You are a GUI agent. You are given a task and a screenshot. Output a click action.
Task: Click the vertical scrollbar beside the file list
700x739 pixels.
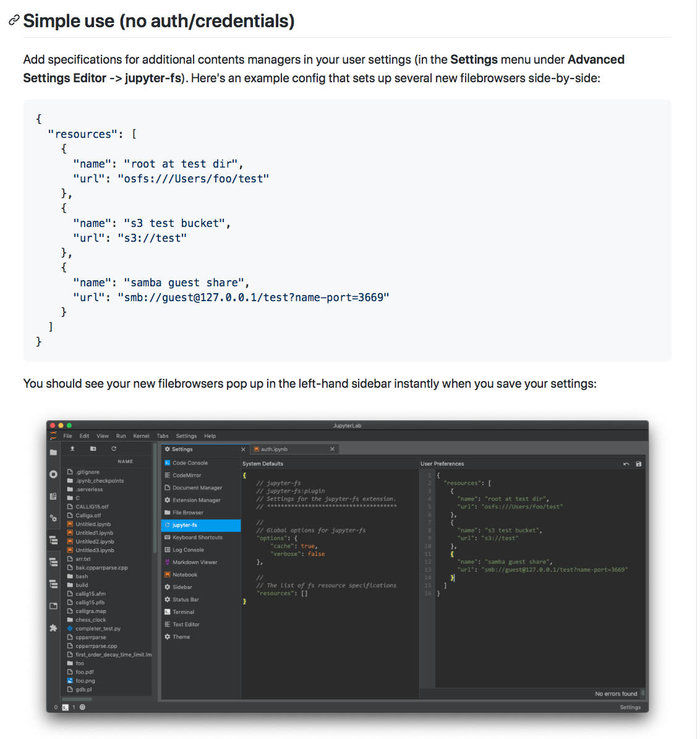coord(155,498)
